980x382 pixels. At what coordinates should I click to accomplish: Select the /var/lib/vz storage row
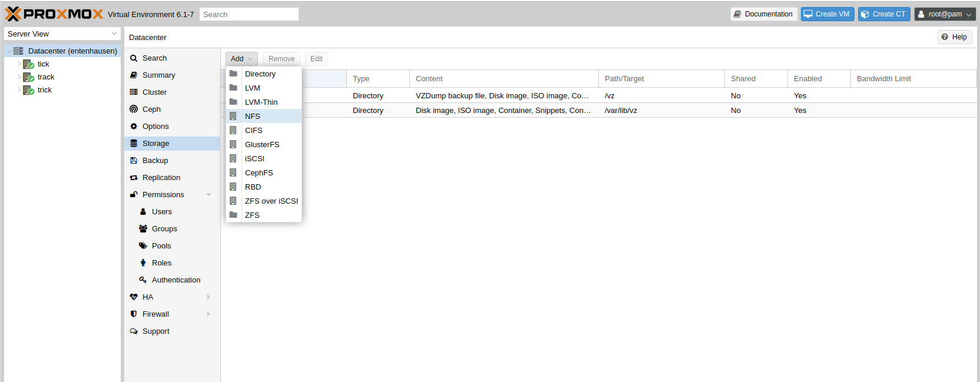[x=621, y=110]
